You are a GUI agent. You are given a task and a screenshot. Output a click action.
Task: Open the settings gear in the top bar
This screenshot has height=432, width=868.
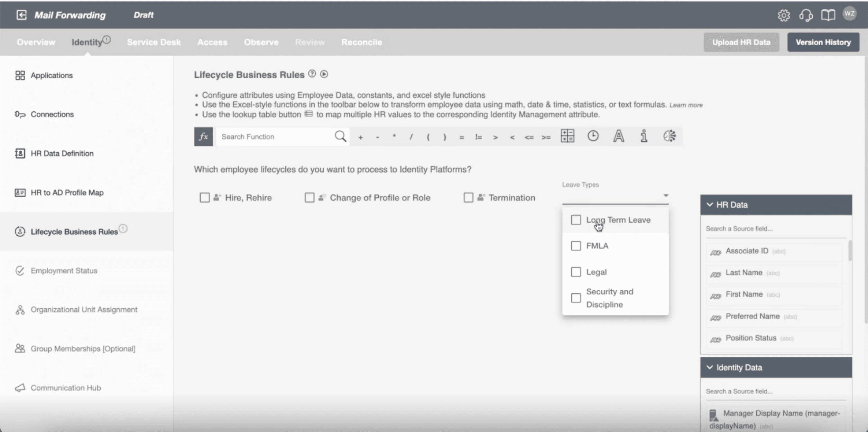(784, 15)
